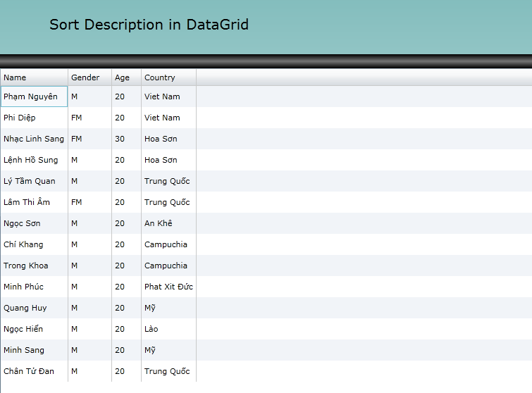Click the Phat Xit Đức country cell
Viewport: 532px width, 393px height.
[168, 287]
